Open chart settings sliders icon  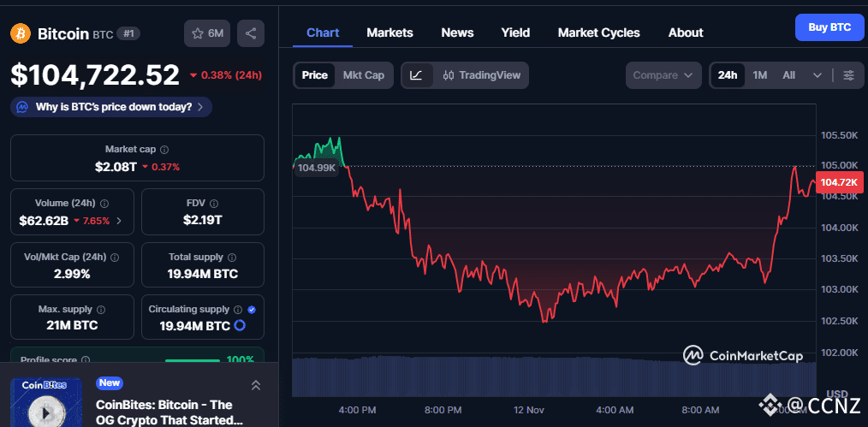[848, 75]
